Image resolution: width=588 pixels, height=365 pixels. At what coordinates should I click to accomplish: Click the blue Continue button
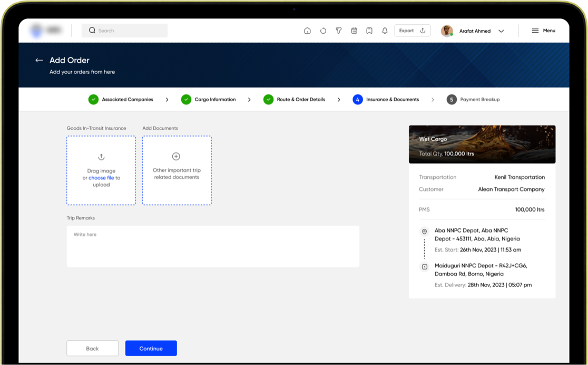coord(151,348)
